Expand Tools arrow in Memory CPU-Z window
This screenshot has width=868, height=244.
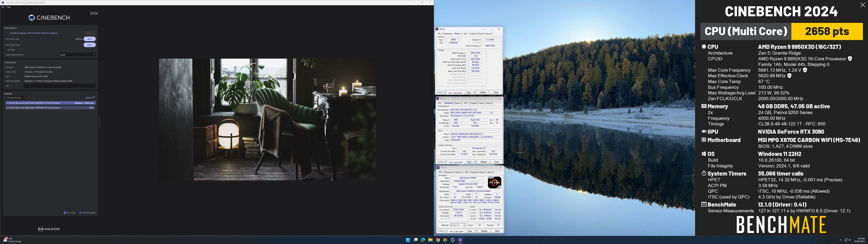click(475, 92)
